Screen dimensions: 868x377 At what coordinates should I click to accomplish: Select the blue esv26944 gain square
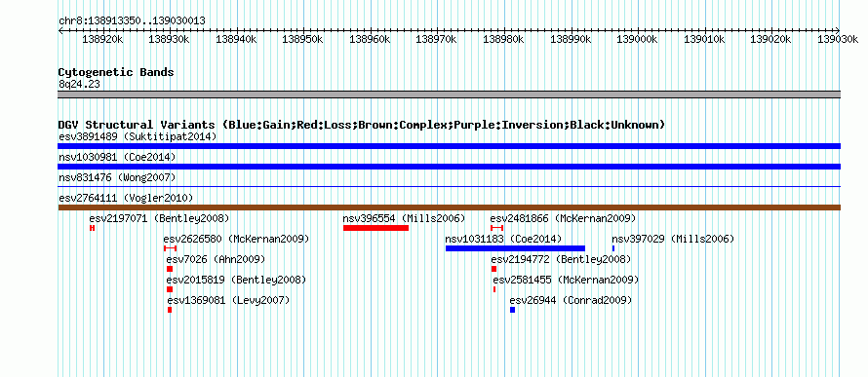(x=513, y=310)
